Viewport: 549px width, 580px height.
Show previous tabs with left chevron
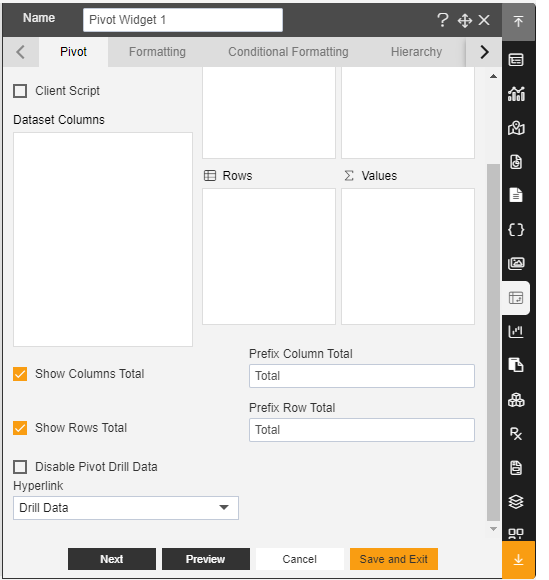click(x=21, y=52)
